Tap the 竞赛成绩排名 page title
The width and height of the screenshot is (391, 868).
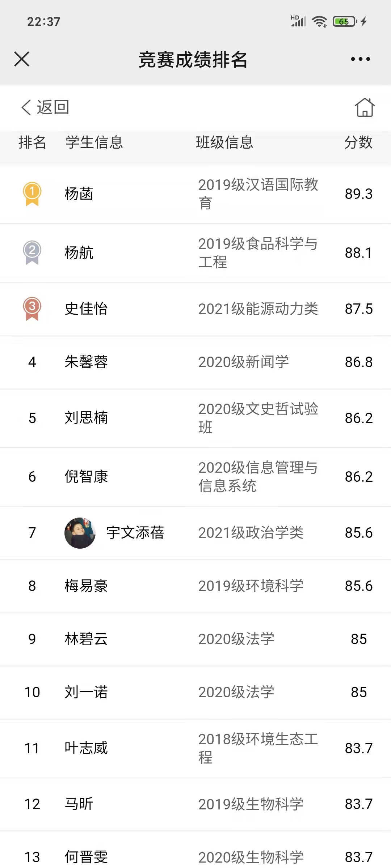tap(193, 60)
